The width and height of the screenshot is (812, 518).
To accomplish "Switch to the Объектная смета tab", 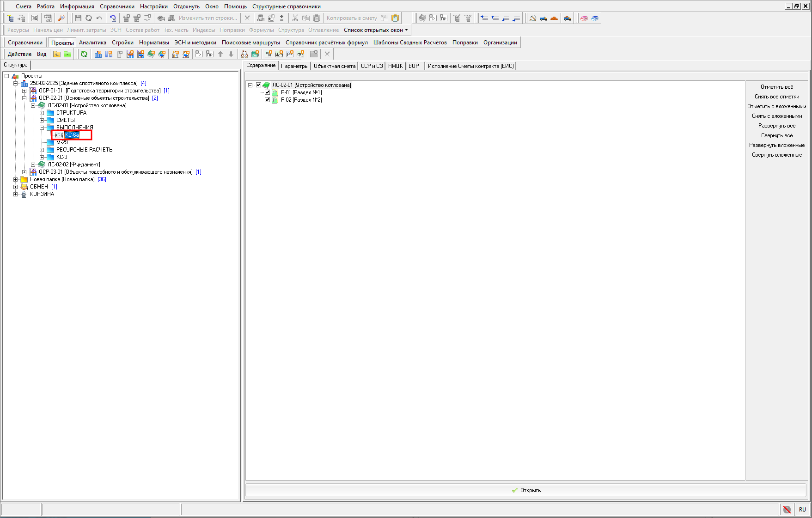I will pos(335,66).
